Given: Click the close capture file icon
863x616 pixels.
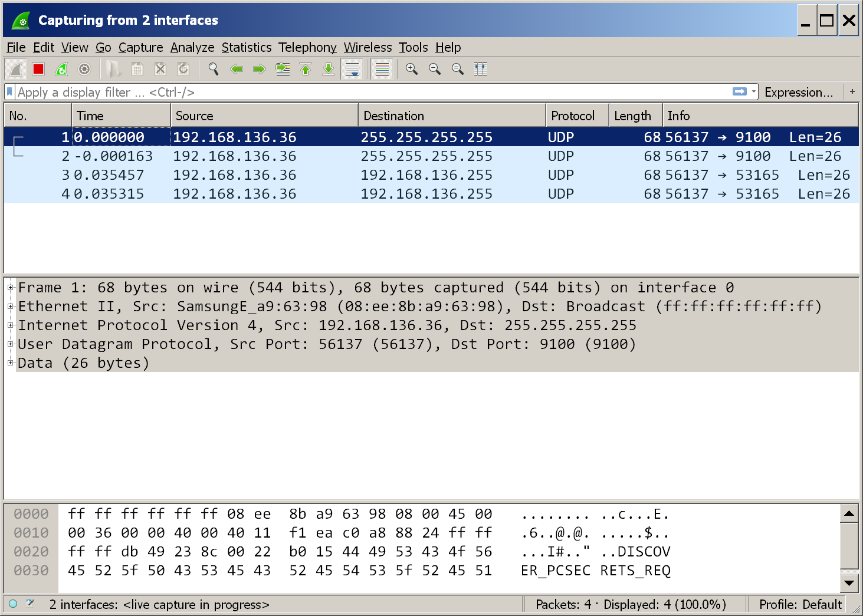Looking at the screenshot, I should [160, 70].
